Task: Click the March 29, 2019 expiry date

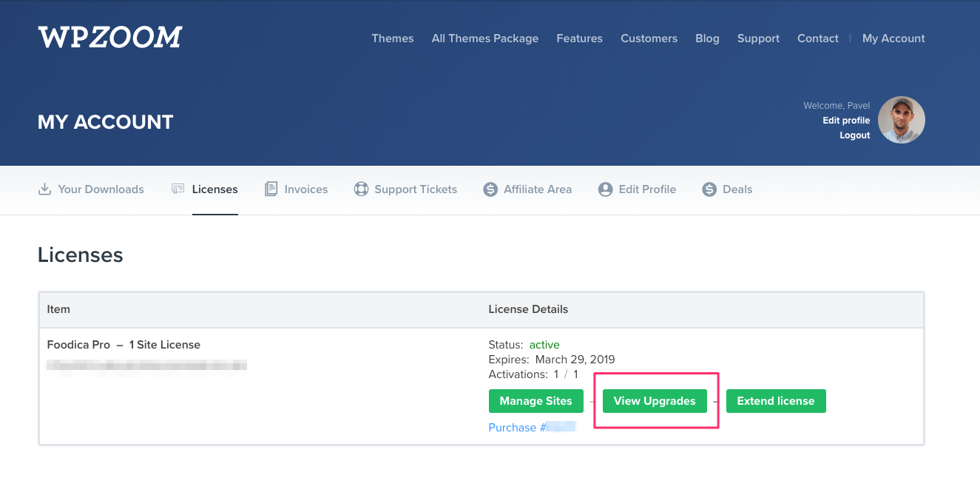Action: click(575, 360)
